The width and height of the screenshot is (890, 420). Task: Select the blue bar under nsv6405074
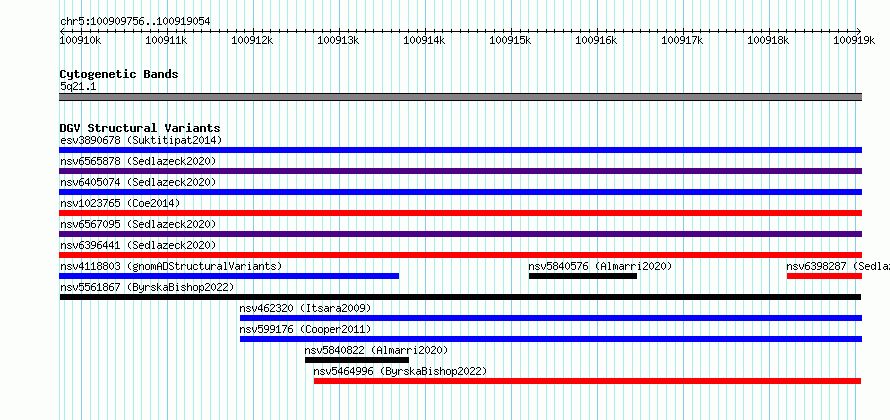point(460,192)
